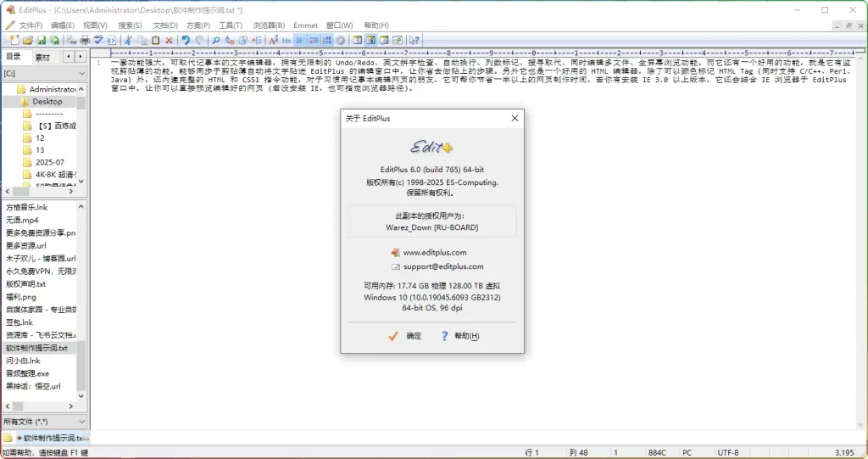Toggle Word Wrap in the toolbar

300,40
